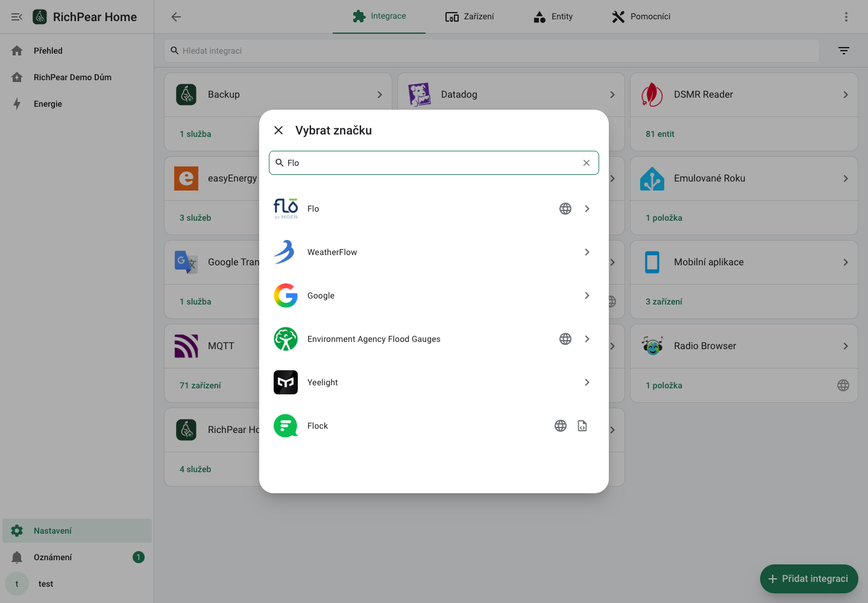Expand the Yeelight chevron
Viewport: 868px width, 603px height.
pos(587,382)
